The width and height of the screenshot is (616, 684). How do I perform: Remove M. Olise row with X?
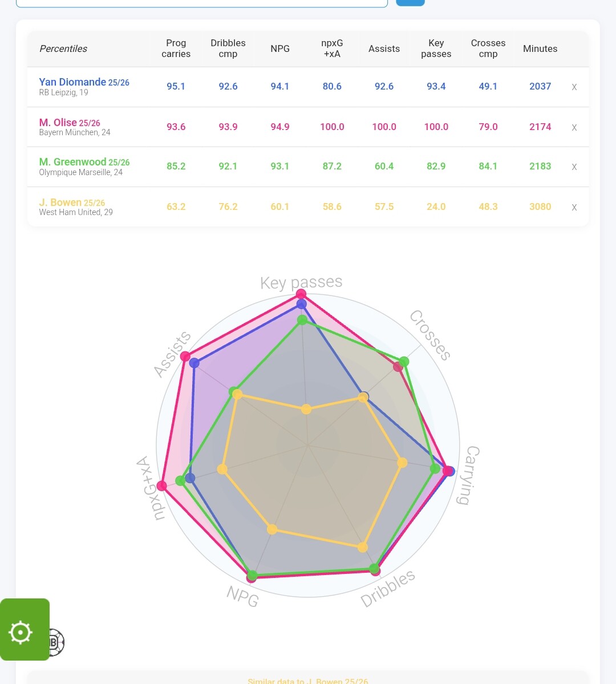tap(574, 127)
